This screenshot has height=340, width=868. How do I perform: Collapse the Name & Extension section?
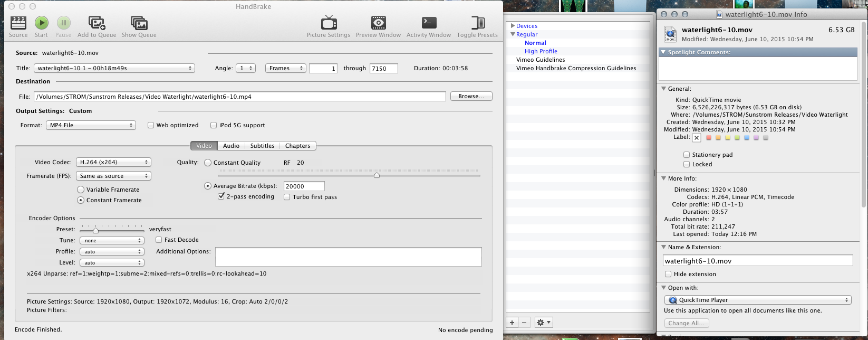[x=663, y=247]
